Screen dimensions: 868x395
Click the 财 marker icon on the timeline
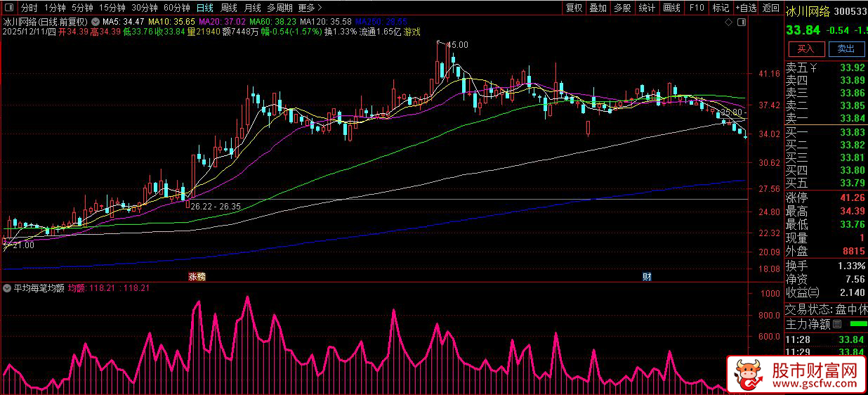click(647, 277)
